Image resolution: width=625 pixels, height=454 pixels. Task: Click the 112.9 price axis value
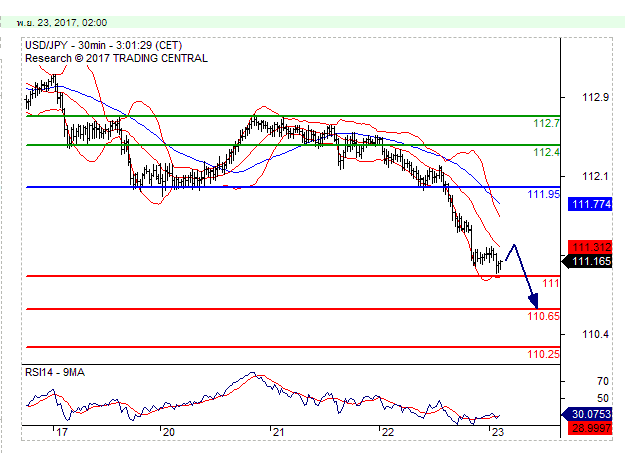point(596,97)
